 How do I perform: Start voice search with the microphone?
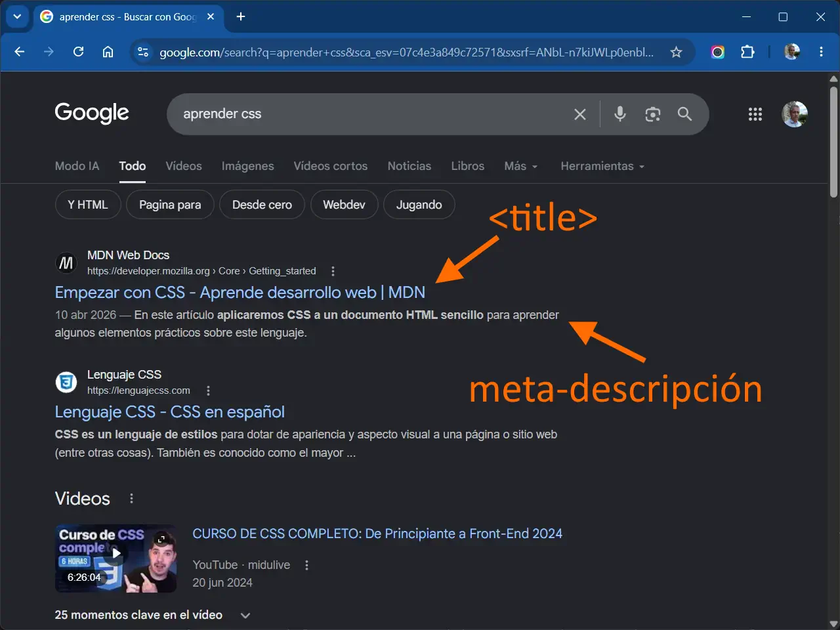[619, 114]
